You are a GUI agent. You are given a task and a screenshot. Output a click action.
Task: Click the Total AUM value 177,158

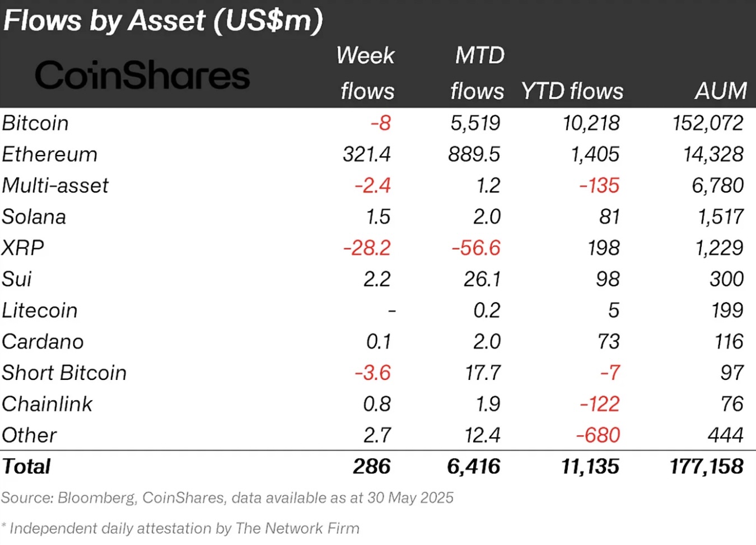[x=707, y=467]
